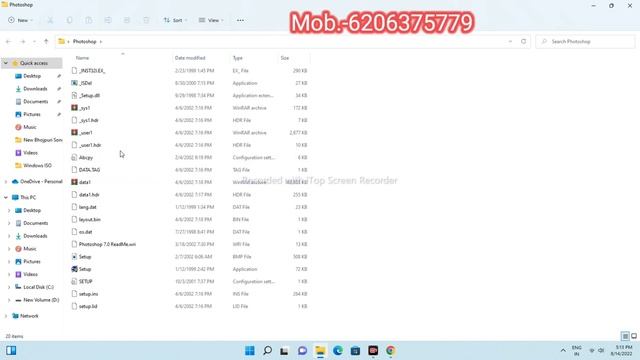Click the Rename icon in toolbar
Viewport: 640px width, 360px height.
(108, 20)
